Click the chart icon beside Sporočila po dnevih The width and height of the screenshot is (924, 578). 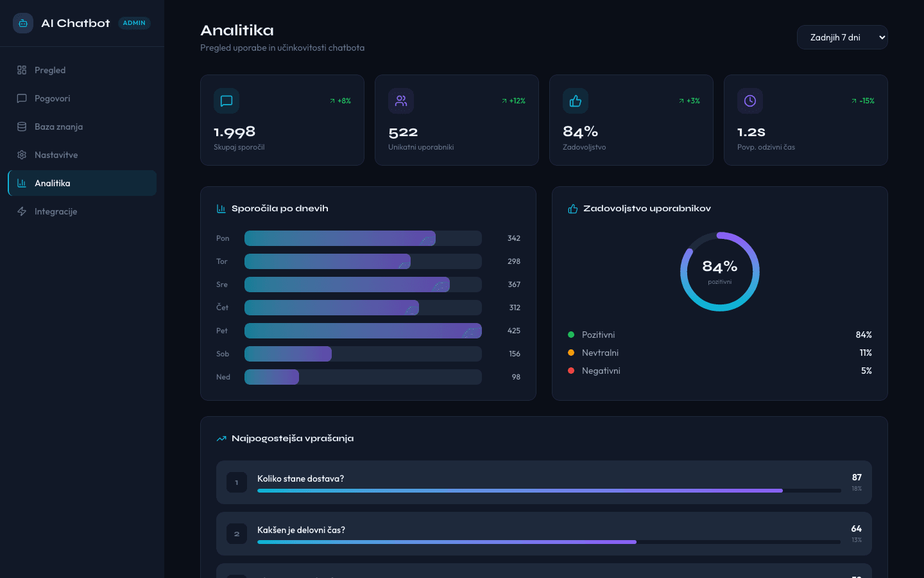click(221, 209)
